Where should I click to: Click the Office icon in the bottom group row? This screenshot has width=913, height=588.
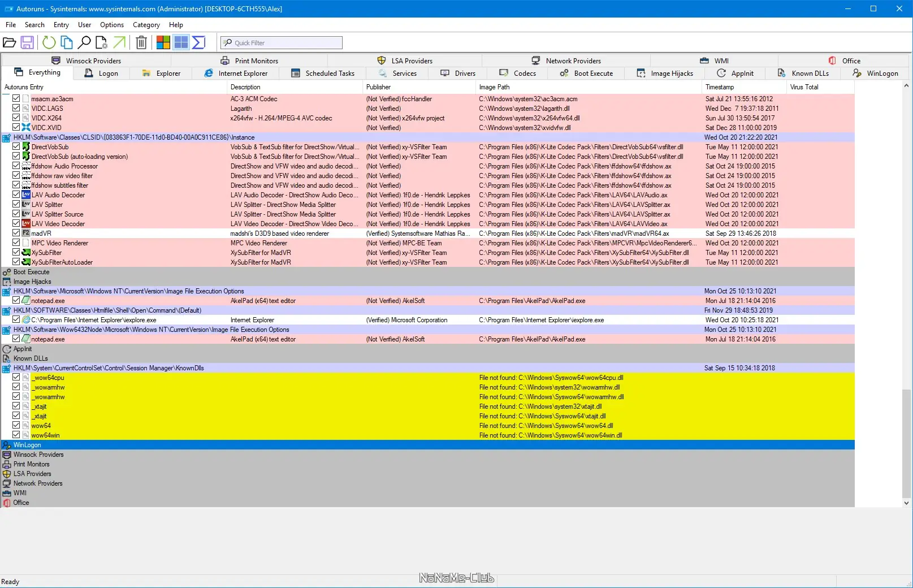7,503
